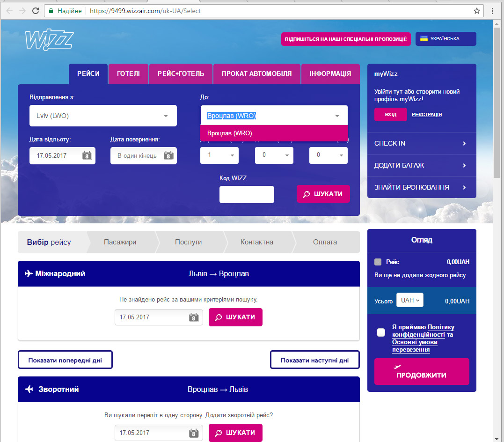Click the 17.05.2017 field under Зворотний
Viewport: 504px width, 442px height.
pyautogui.click(x=159, y=433)
